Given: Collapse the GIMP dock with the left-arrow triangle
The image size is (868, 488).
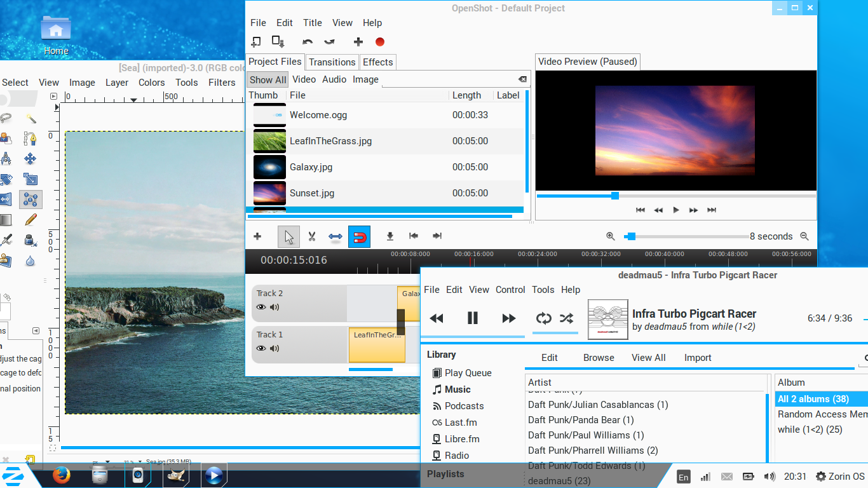Looking at the screenshot, I should (x=36, y=330).
